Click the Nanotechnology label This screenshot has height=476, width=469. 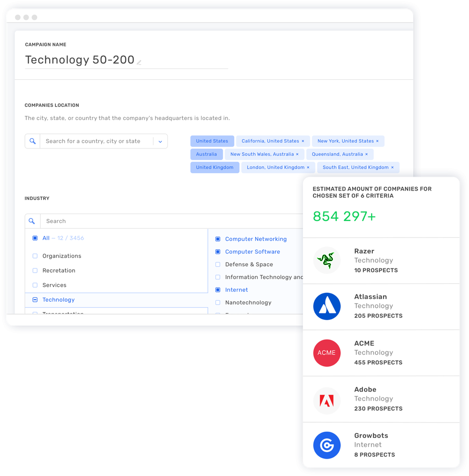[x=248, y=303]
